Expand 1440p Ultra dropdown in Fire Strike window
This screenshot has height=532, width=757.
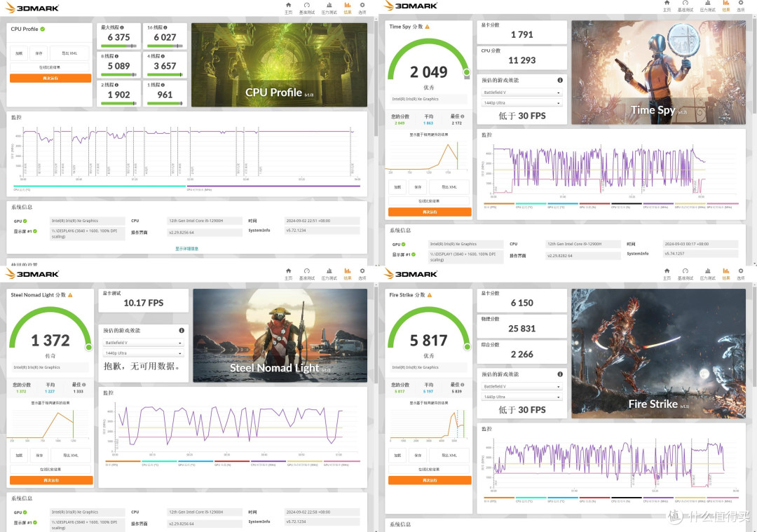pyautogui.click(x=522, y=397)
